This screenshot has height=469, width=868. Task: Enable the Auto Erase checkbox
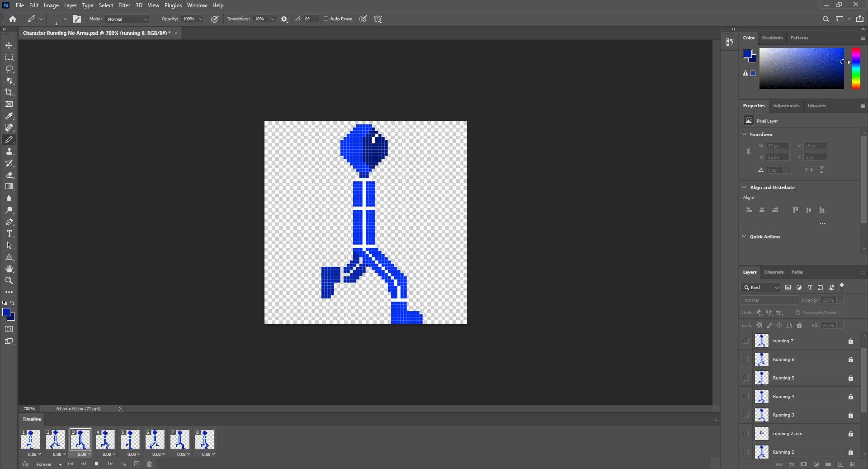pos(326,19)
